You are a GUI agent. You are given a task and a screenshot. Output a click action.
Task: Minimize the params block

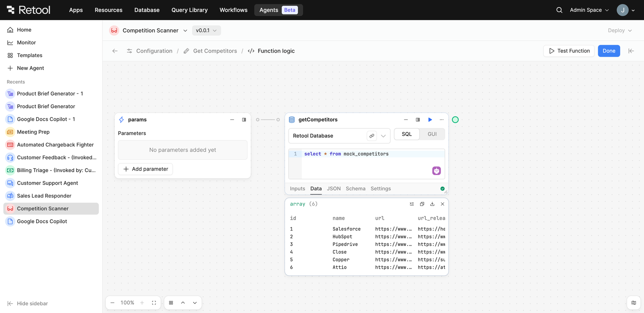pyautogui.click(x=232, y=120)
